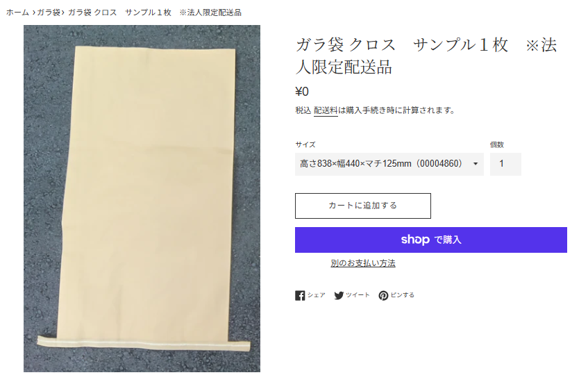
Task: Click the Pinterest pin icon
Action: 383,296
